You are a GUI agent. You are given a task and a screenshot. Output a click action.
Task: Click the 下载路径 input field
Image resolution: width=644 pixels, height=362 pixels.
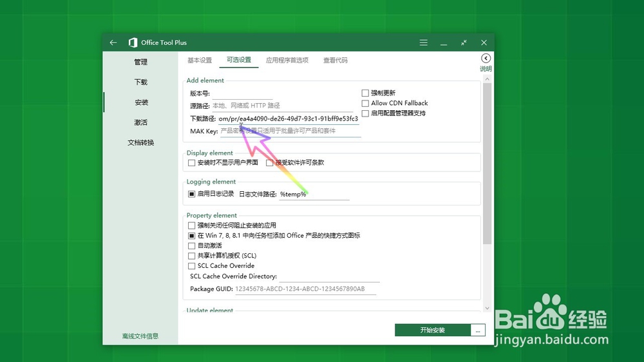(x=289, y=119)
